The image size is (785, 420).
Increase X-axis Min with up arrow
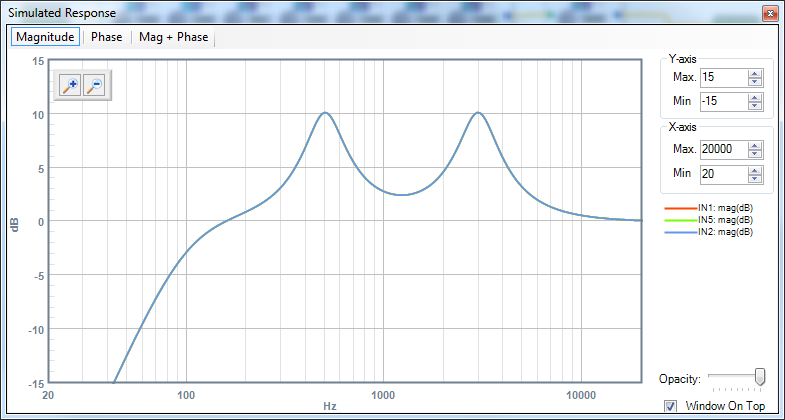point(755,170)
